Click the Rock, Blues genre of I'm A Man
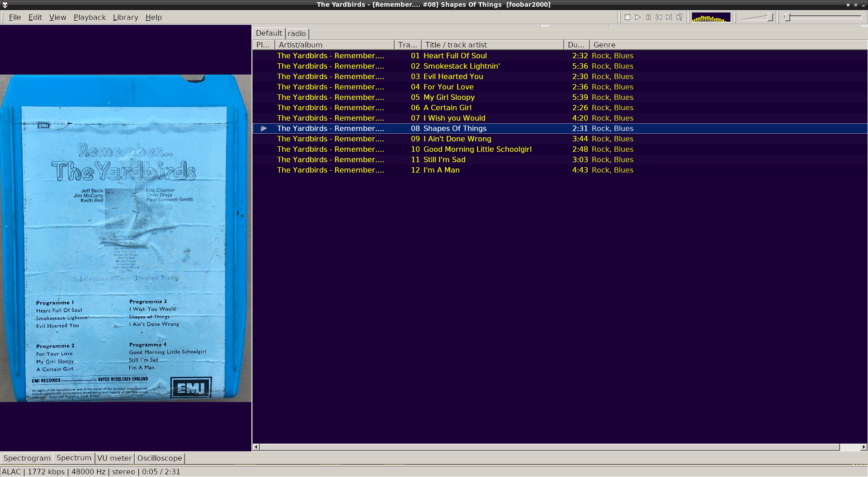This screenshot has height=477, width=868. (x=613, y=170)
